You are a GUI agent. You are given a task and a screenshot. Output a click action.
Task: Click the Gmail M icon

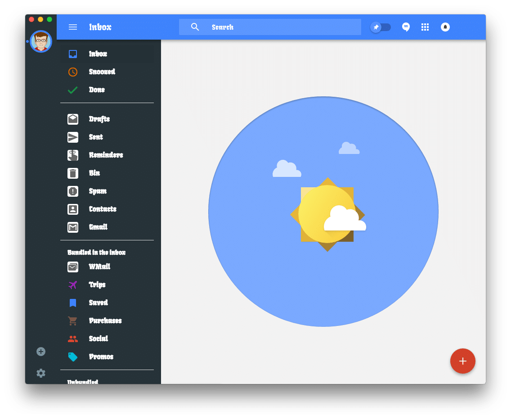pyautogui.click(x=73, y=227)
